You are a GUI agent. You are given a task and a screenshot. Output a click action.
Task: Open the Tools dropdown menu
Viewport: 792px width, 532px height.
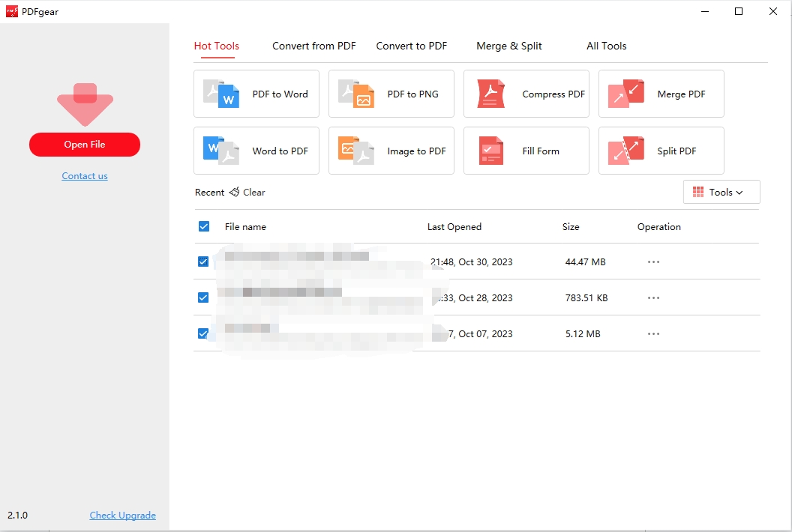pyautogui.click(x=721, y=192)
